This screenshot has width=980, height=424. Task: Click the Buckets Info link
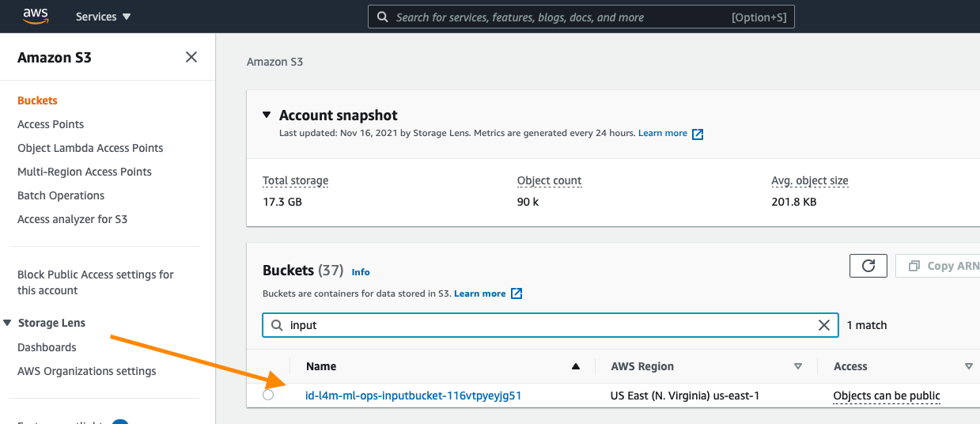pyautogui.click(x=361, y=271)
